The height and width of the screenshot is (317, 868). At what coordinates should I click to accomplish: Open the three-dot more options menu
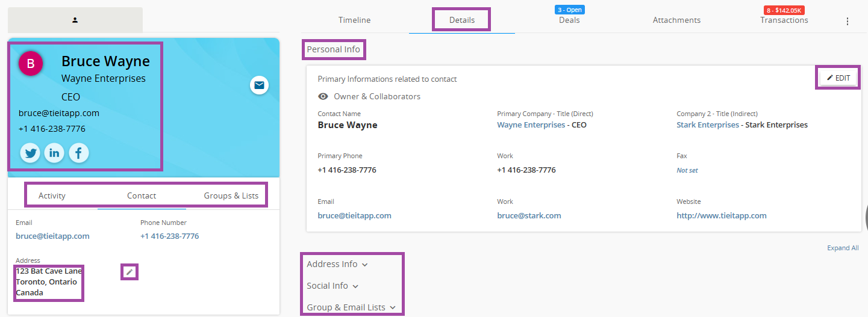coord(848,21)
